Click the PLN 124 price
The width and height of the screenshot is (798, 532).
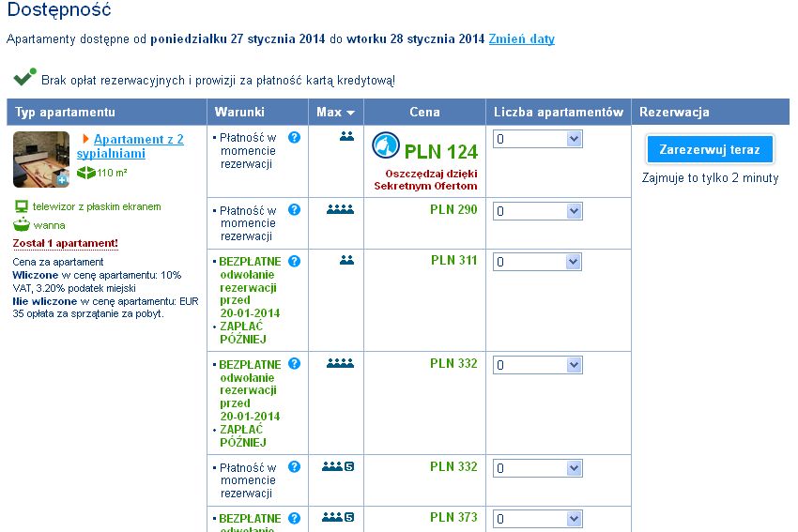[441, 152]
